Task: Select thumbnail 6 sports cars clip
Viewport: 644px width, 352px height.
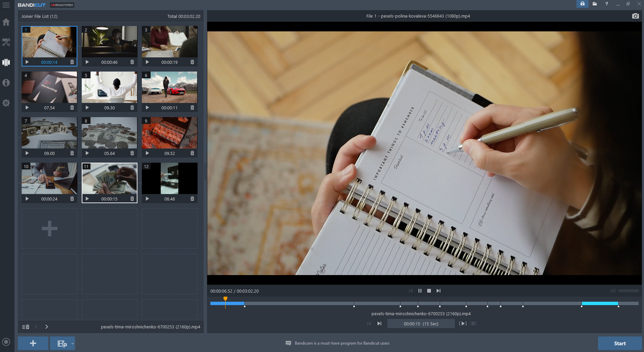Action: coord(170,87)
